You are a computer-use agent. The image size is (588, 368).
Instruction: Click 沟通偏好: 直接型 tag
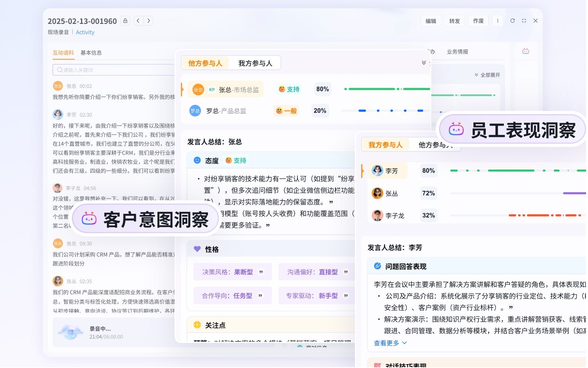coord(317,272)
